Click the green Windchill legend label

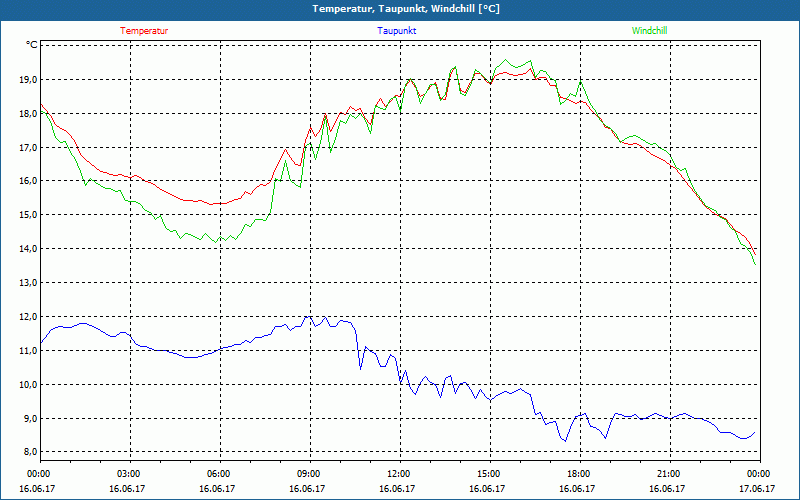coord(649,31)
